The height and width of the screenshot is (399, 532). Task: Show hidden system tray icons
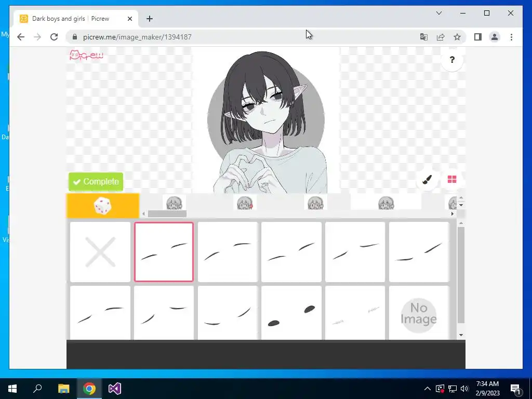(x=428, y=389)
